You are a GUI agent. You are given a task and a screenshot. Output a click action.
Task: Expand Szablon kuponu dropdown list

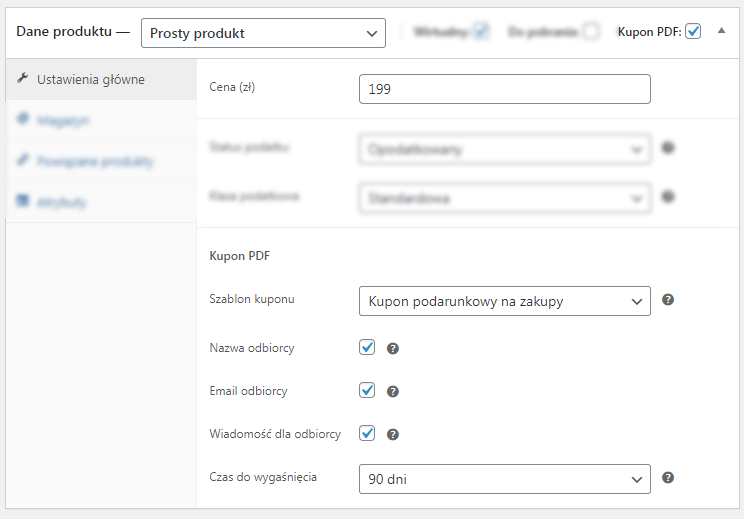pos(504,301)
